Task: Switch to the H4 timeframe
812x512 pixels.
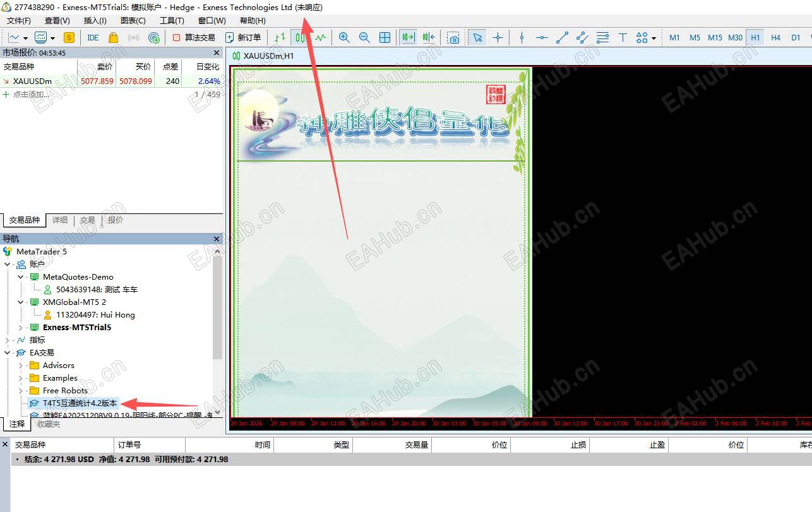Action: point(776,37)
